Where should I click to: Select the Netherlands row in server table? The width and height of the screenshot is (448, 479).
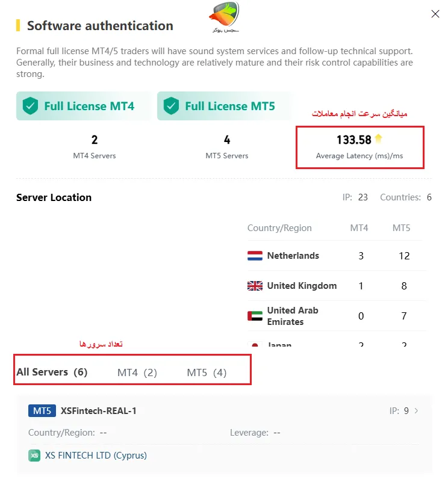(x=334, y=256)
